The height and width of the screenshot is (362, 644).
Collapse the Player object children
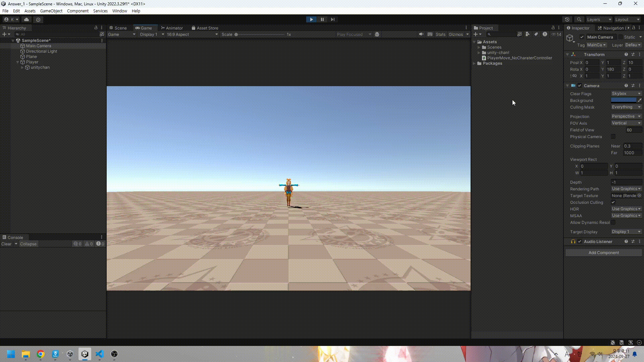(x=17, y=62)
